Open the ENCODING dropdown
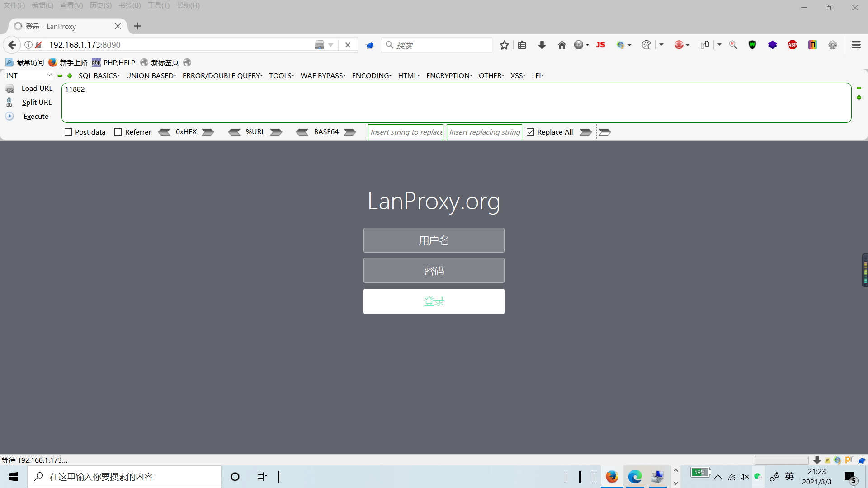This screenshot has height=488, width=868. tap(371, 75)
